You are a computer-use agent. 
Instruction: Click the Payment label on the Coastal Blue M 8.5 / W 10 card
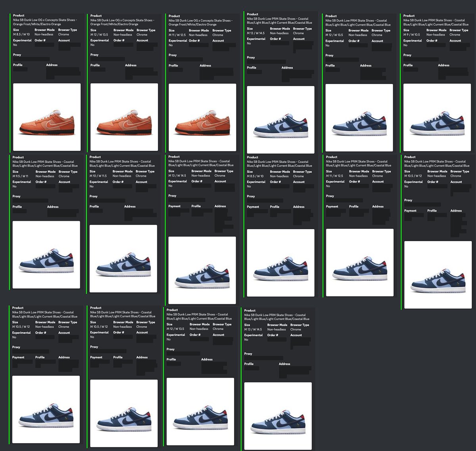point(253,207)
